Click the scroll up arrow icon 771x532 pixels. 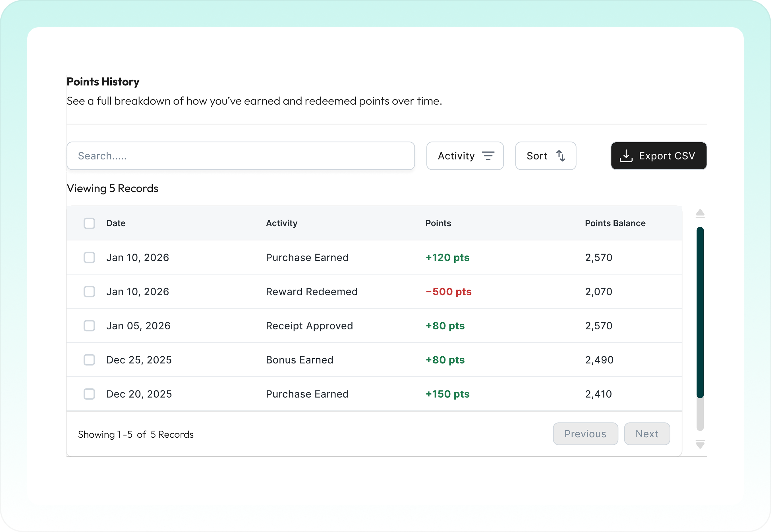tap(700, 213)
